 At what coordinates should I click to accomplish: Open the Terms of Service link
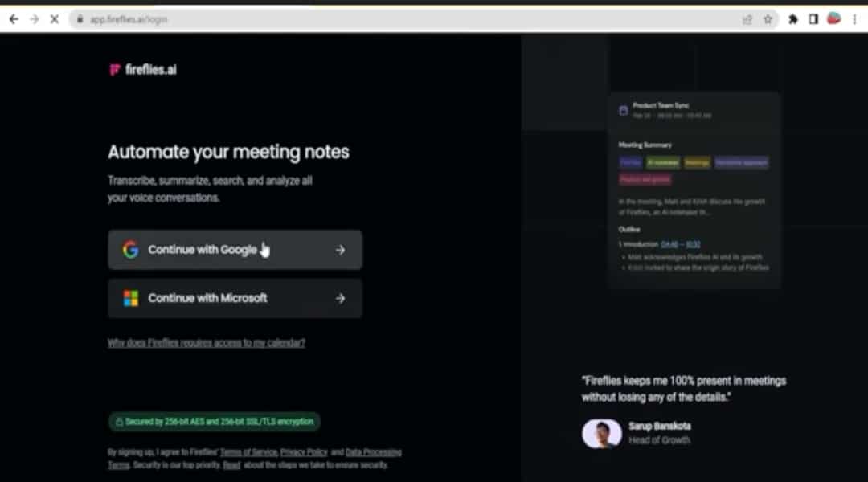coord(248,452)
